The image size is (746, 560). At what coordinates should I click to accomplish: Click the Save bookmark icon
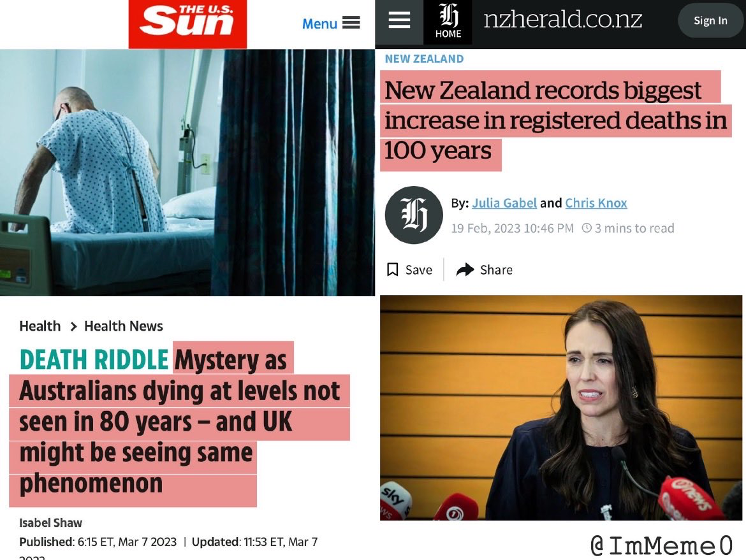[x=393, y=269]
